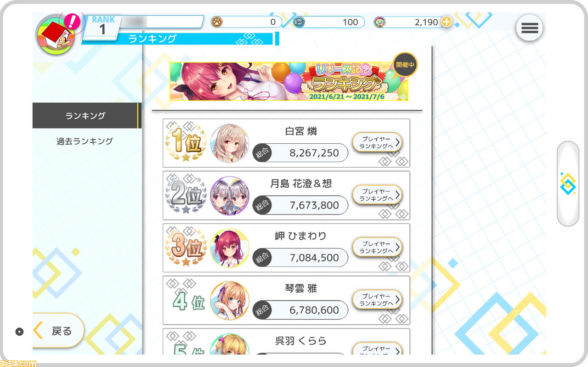Expand player ranking for 岬 ひまわり
The height and width of the screenshot is (367, 588).
coord(377,247)
